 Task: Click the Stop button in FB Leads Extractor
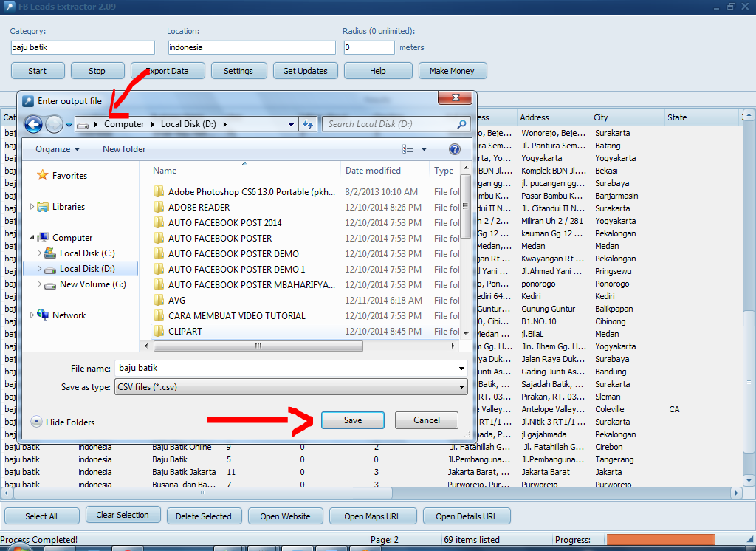97,71
